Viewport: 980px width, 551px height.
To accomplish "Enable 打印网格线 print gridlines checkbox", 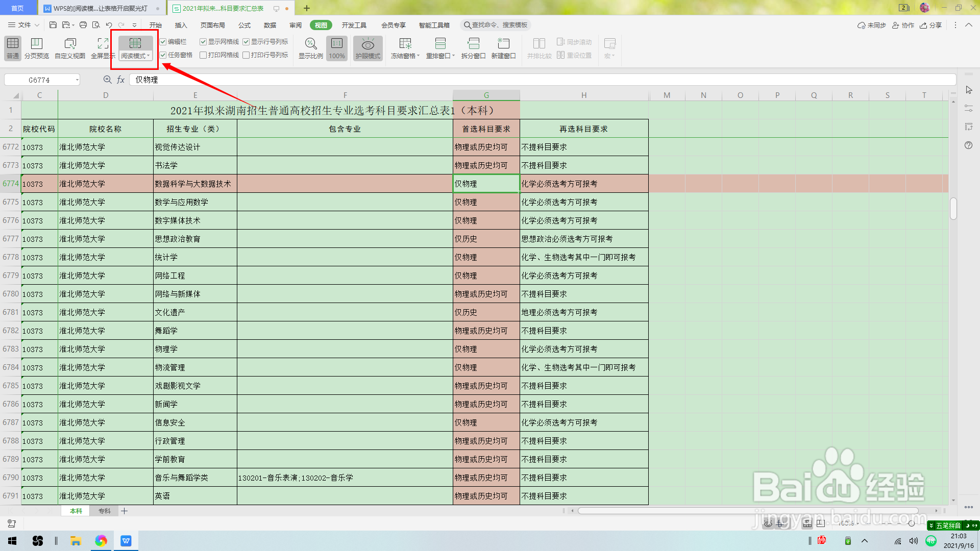I will pyautogui.click(x=203, y=55).
